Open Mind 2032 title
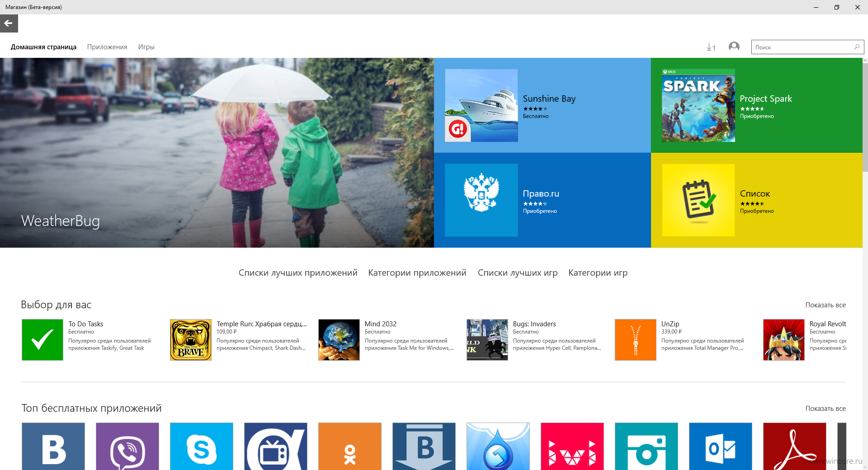Image resolution: width=868 pixels, height=470 pixels. coord(381,324)
